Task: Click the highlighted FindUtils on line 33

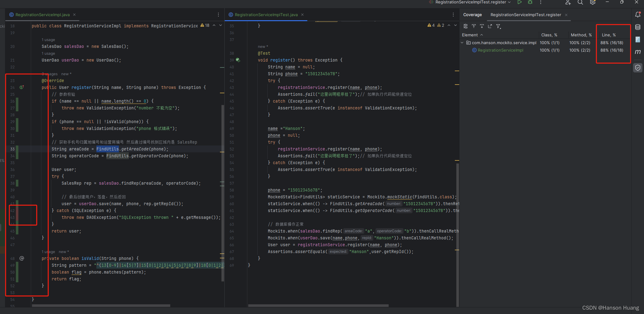Action: click(x=107, y=149)
